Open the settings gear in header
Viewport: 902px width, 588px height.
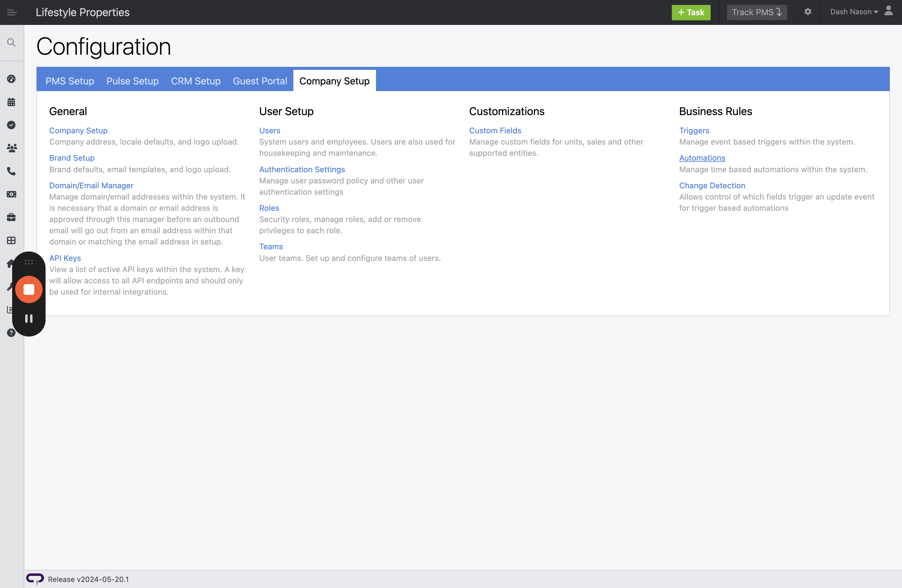(x=808, y=12)
